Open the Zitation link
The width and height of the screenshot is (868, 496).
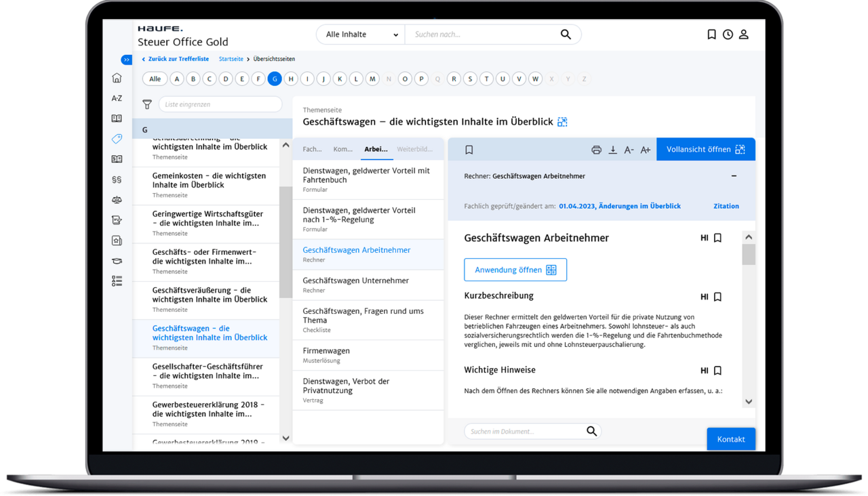pos(726,206)
